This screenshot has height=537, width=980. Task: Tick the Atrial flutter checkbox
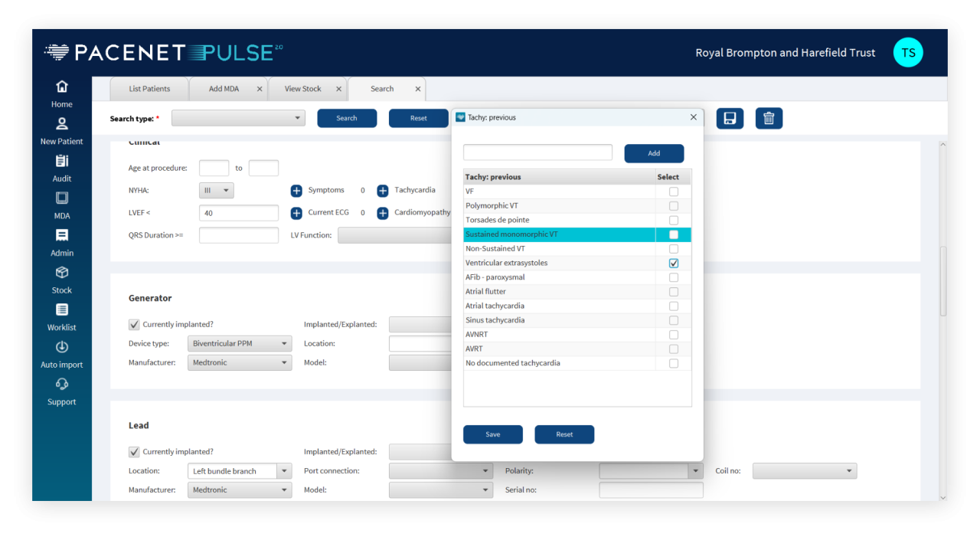click(674, 292)
